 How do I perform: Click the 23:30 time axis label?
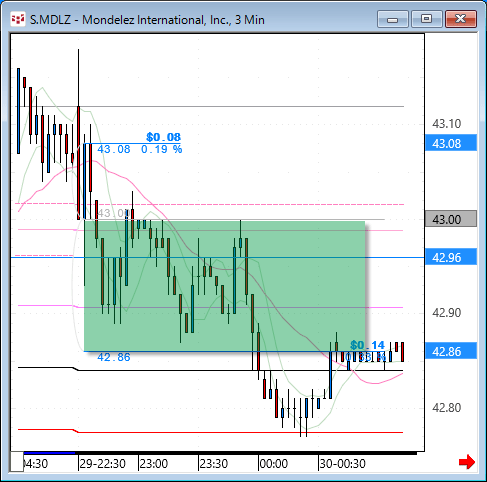tap(213, 464)
